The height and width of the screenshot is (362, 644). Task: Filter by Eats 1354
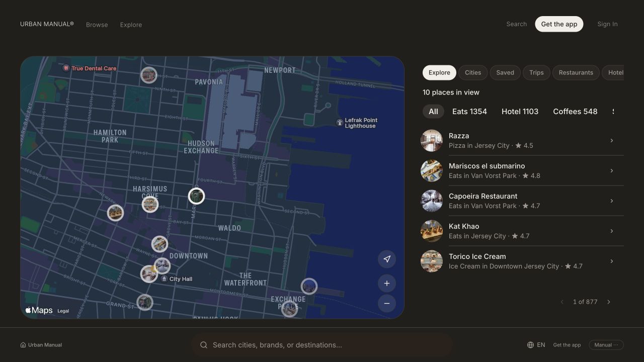pos(469,112)
